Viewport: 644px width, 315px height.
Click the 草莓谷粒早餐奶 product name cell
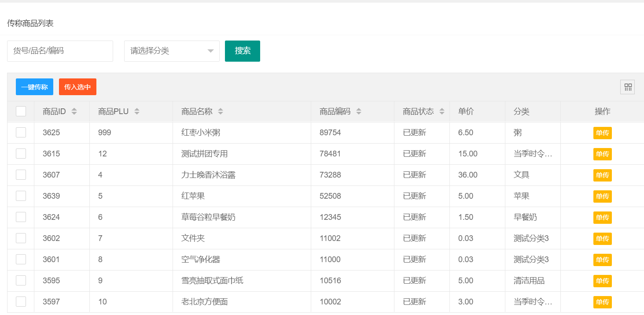(208, 217)
